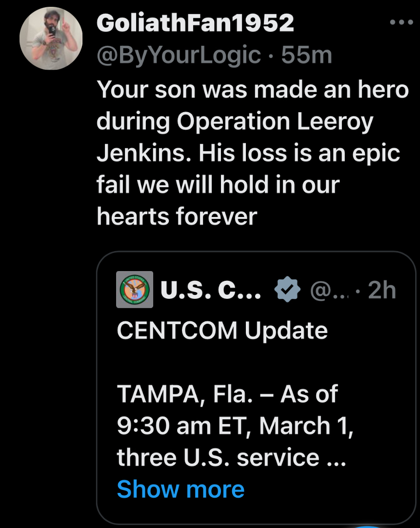Click the "9:30 am ET, March 1" line
Viewport: 420px width, 528px height.
[x=235, y=426]
